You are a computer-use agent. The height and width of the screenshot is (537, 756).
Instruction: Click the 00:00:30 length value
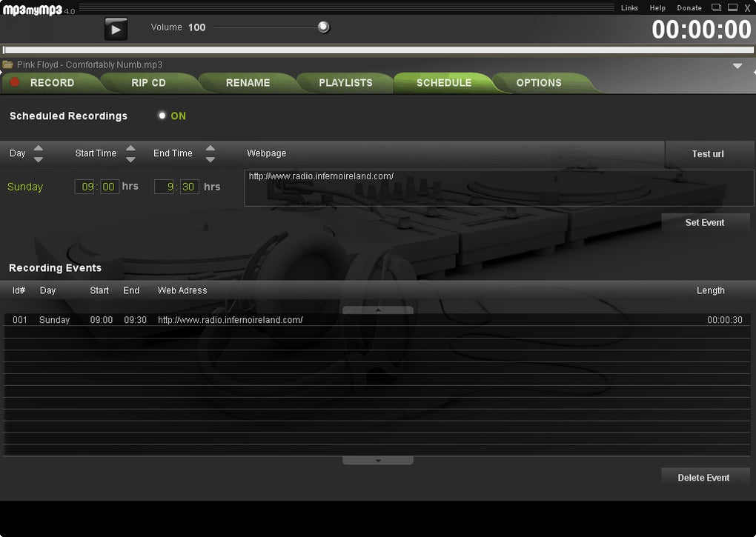point(725,320)
